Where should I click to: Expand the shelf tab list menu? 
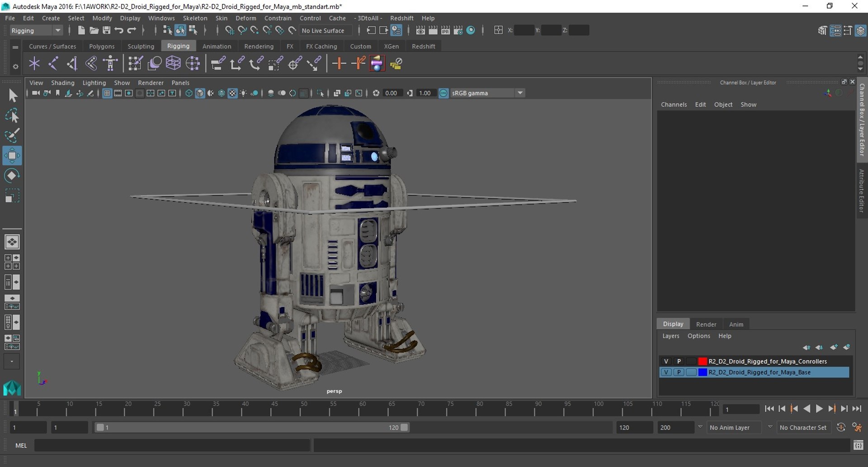coord(15,47)
